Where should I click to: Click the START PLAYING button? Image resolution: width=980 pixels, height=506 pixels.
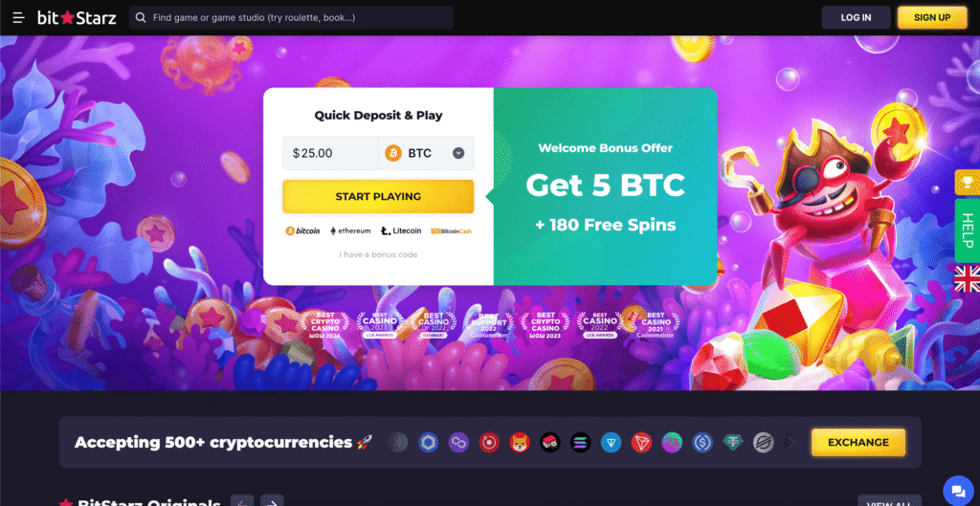pos(378,197)
